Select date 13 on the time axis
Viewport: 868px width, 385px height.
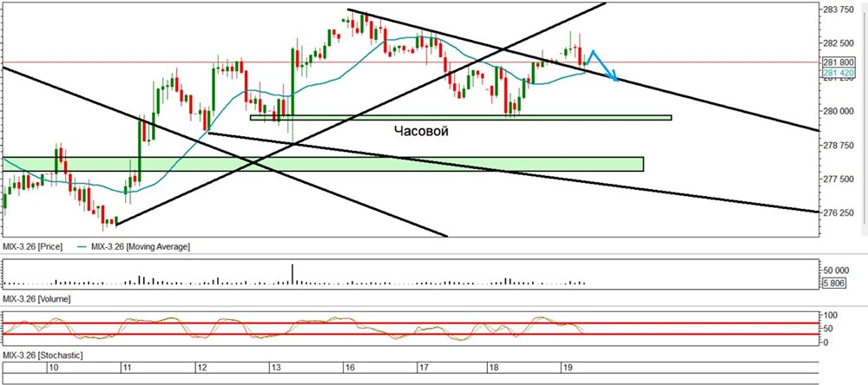coord(276,368)
